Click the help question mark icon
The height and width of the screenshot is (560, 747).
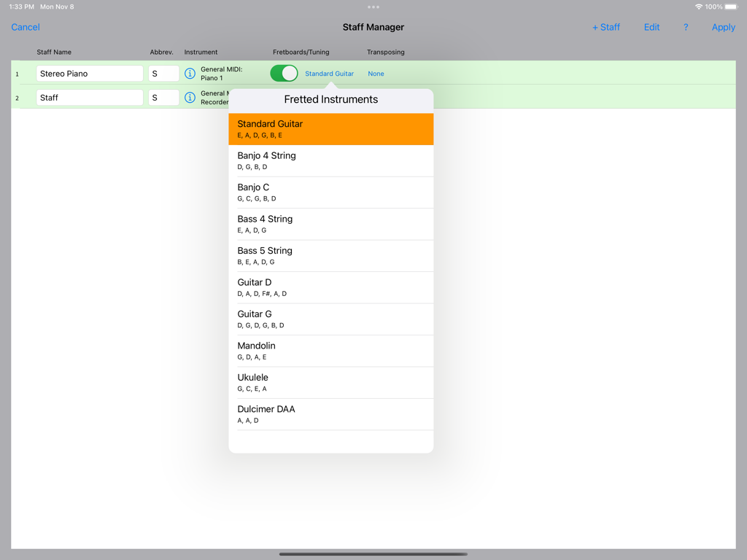[x=685, y=27]
